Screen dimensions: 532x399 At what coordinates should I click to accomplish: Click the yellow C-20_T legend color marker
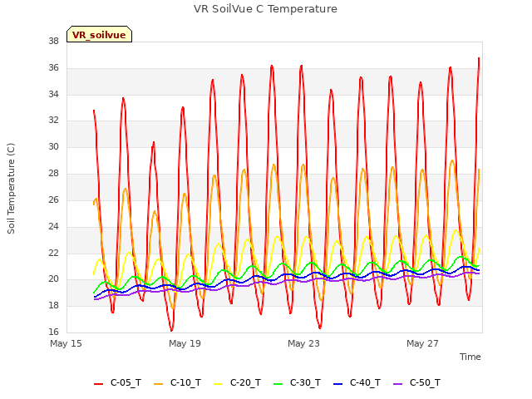coord(218,384)
